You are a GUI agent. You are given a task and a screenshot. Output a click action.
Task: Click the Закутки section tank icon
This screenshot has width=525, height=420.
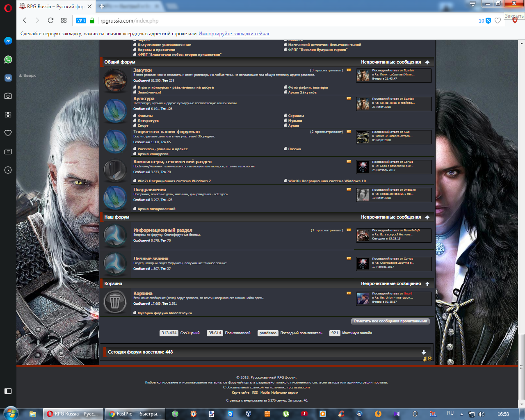[x=115, y=80]
